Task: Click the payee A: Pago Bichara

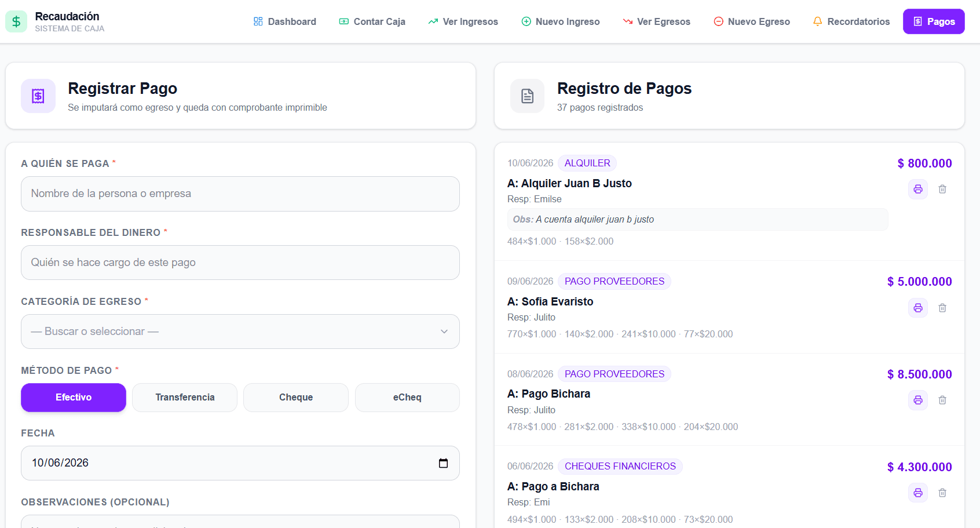Action: [x=548, y=394]
